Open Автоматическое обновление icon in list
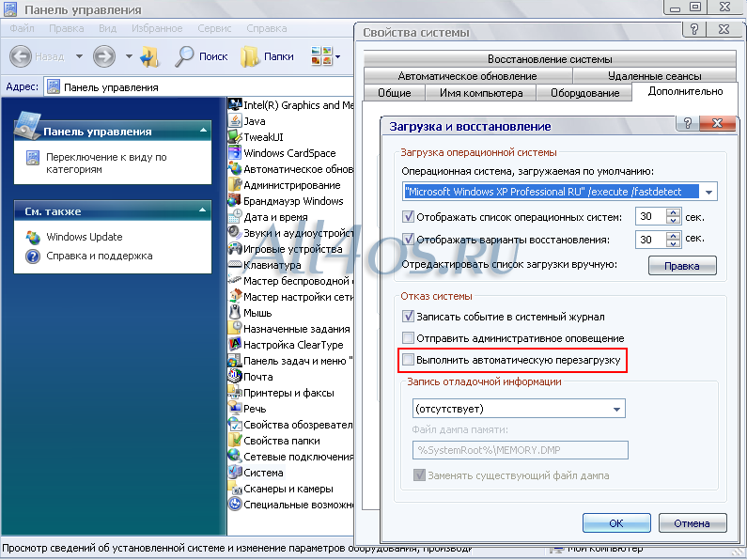The image size is (747, 560). coord(235,169)
